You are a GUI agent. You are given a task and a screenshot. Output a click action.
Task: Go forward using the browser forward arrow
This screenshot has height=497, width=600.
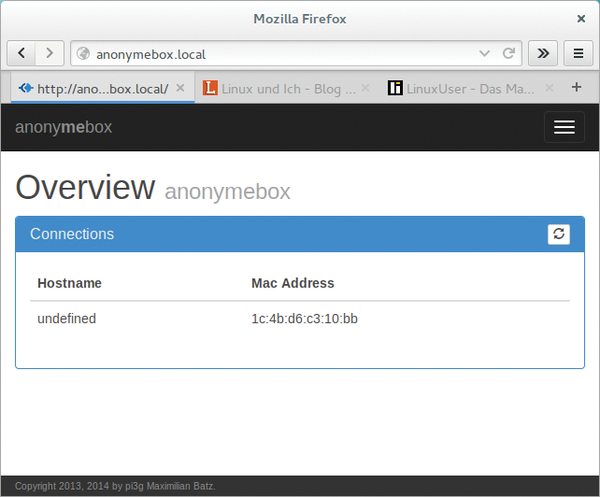(x=50, y=53)
